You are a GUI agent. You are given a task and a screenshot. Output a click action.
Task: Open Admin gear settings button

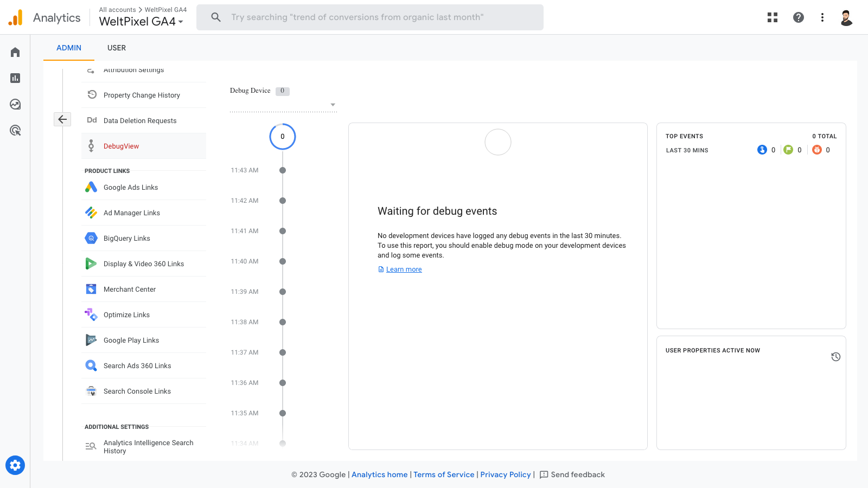(x=15, y=465)
